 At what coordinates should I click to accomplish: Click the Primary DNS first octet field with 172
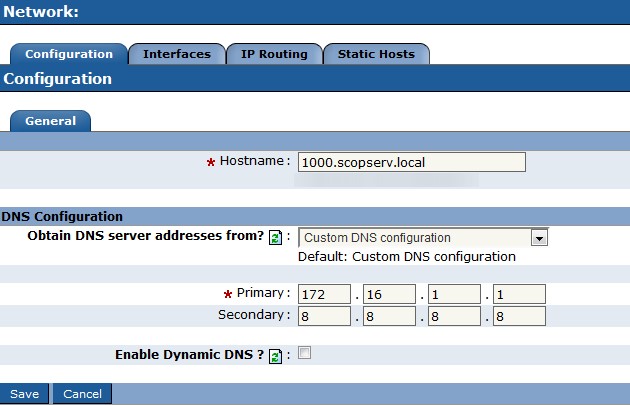(324, 294)
